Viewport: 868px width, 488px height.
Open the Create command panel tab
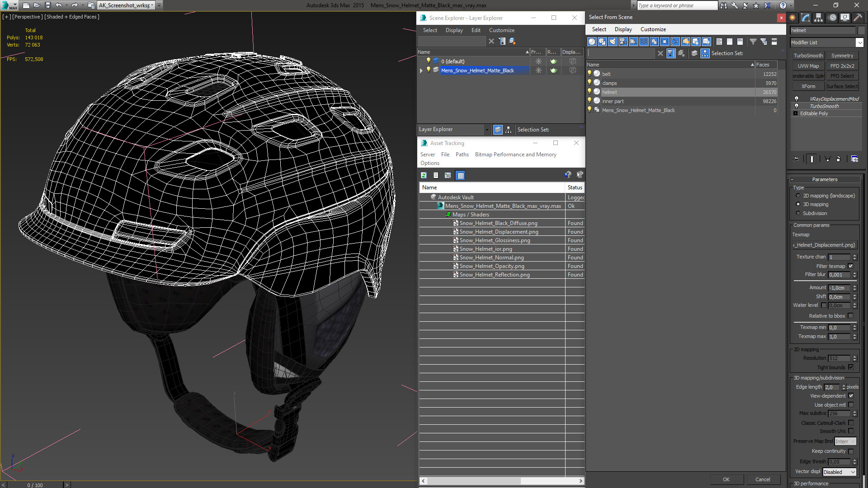793,18
